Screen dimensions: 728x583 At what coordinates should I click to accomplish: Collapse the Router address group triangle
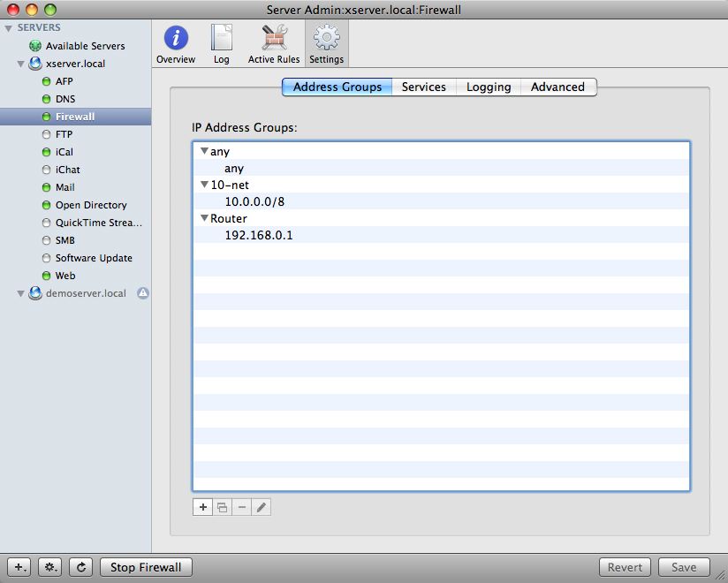click(x=204, y=218)
